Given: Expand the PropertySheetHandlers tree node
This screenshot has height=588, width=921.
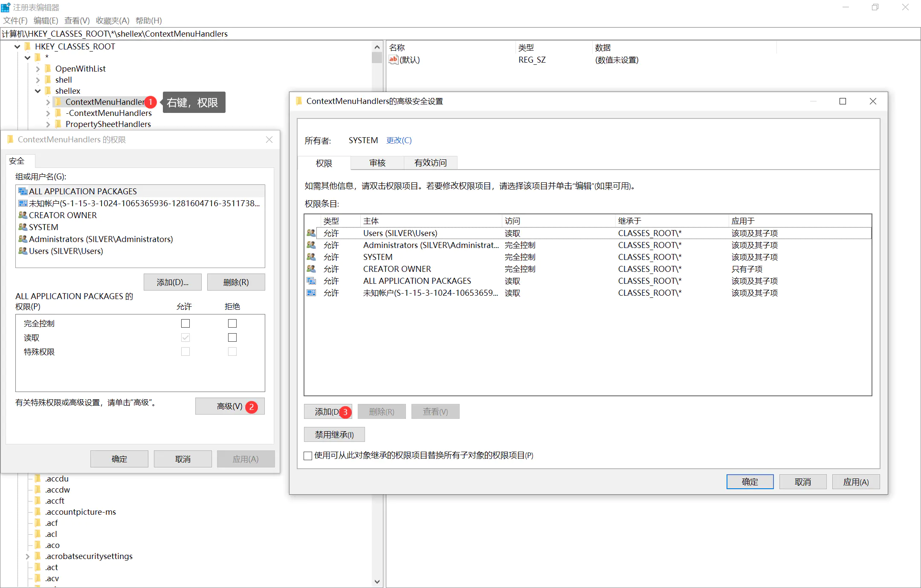Looking at the screenshot, I should coord(48,124).
